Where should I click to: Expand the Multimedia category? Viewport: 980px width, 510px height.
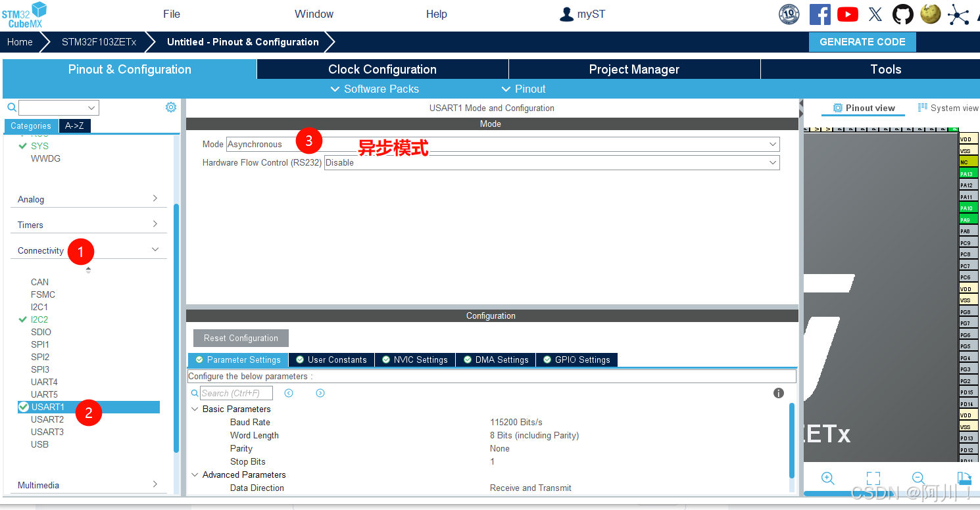pos(88,485)
